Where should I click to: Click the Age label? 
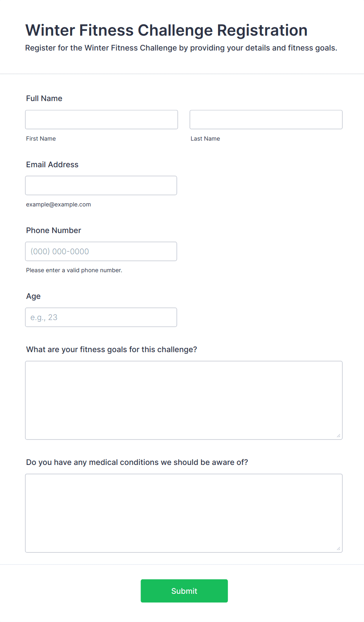pyautogui.click(x=33, y=297)
